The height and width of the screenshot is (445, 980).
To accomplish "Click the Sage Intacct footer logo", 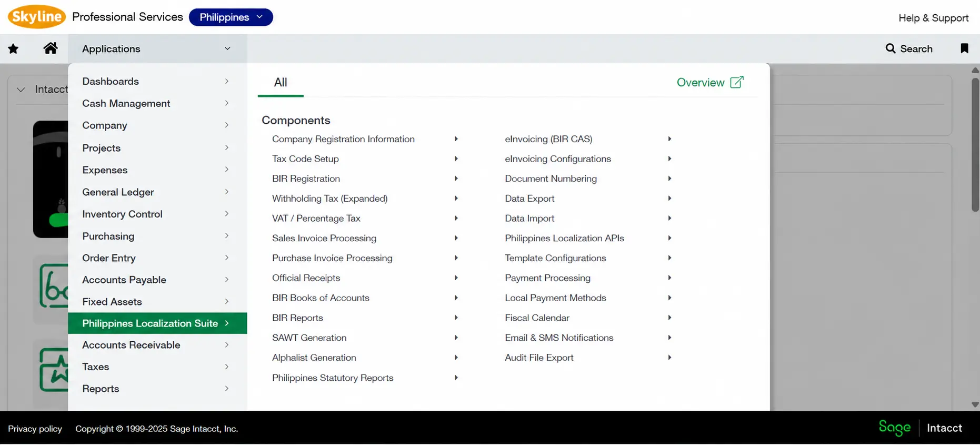I will pyautogui.click(x=921, y=428).
